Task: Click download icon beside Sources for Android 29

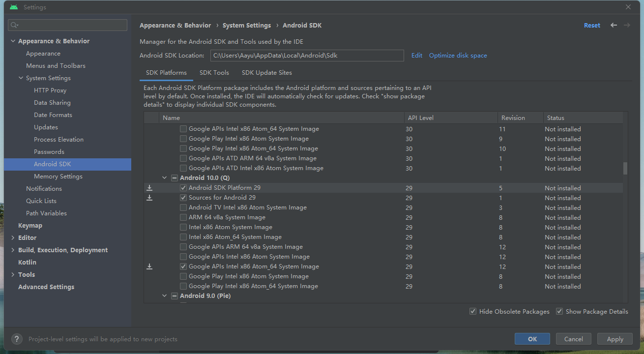Action: pos(149,198)
